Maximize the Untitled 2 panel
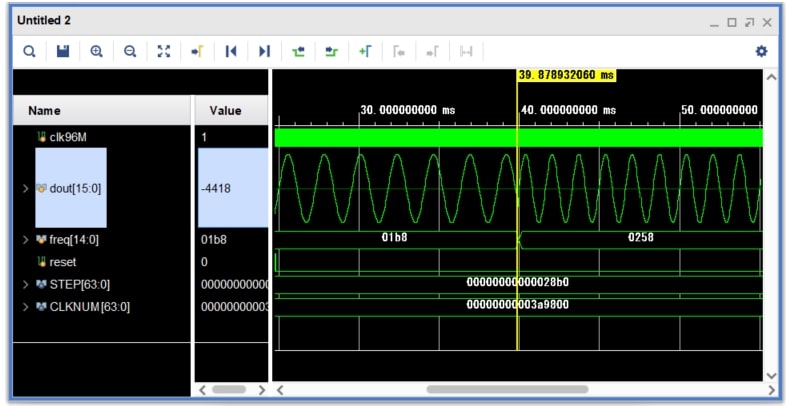Viewport: 787px width, 406px height. [x=732, y=23]
